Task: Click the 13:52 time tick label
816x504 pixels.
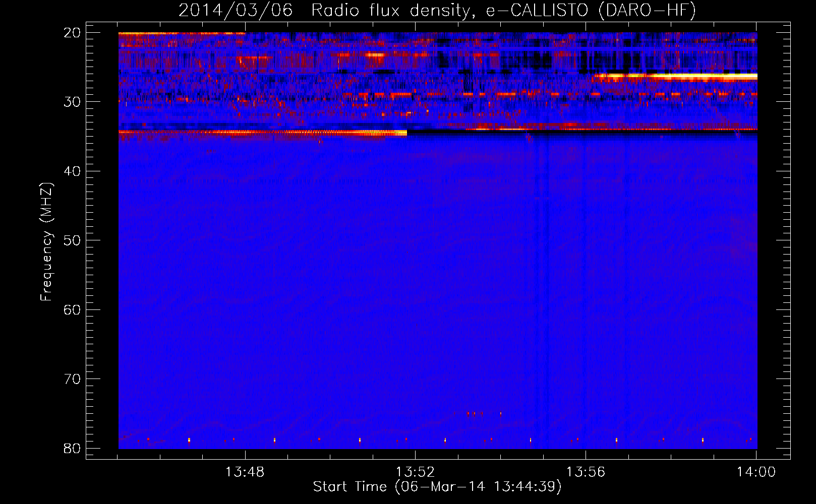Action: coord(415,472)
